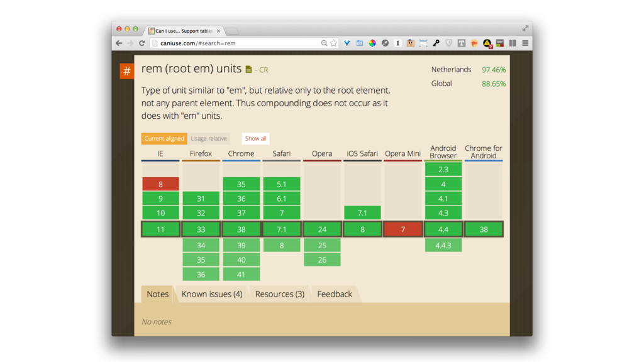Click the gray round extension icon

click(x=386, y=43)
